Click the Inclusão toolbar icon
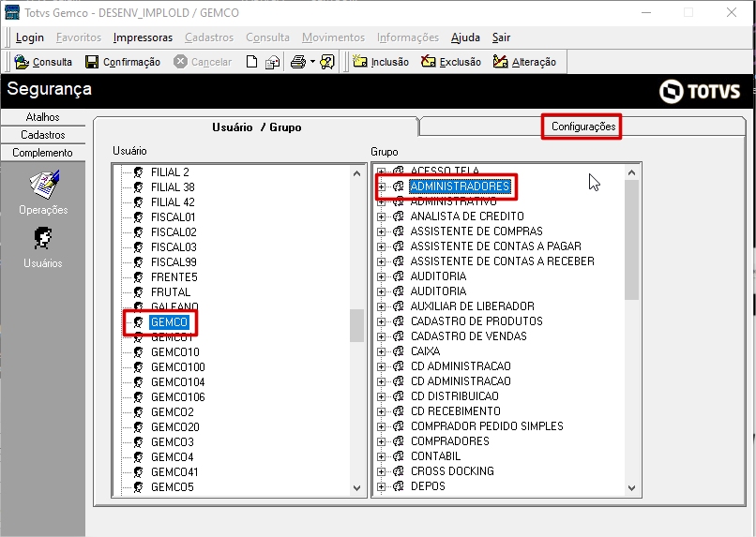The height and width of the screenshot is (537, 756). coord(359,61)
